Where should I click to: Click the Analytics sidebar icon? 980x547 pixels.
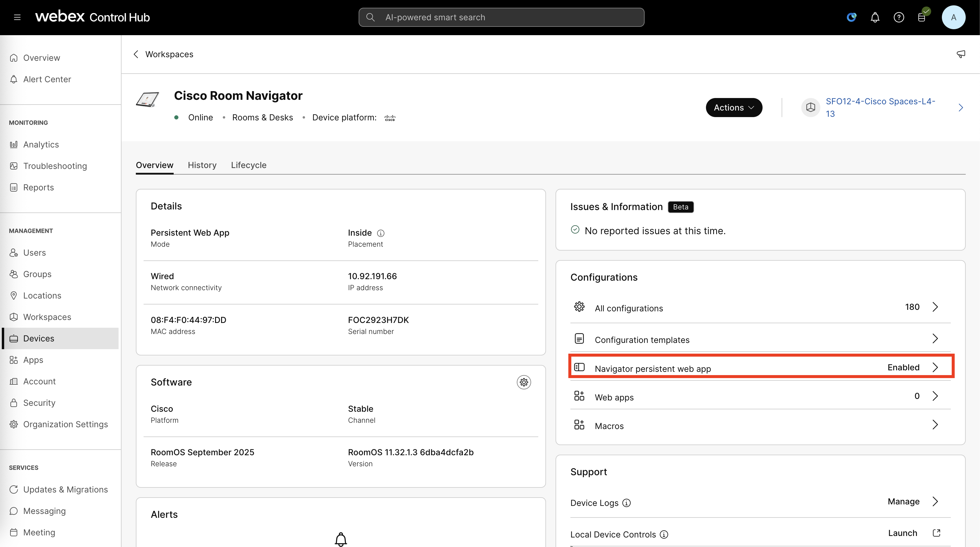[x=14, y=144]
